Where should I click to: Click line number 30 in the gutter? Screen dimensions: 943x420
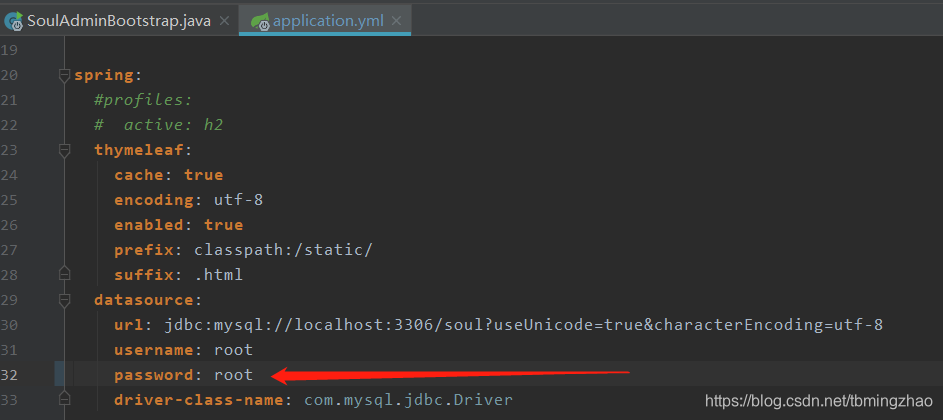[x=9, y=325]
